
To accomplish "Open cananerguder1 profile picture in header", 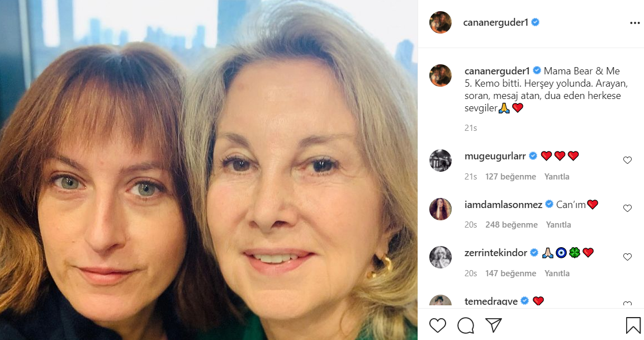I will click(441, 22).
